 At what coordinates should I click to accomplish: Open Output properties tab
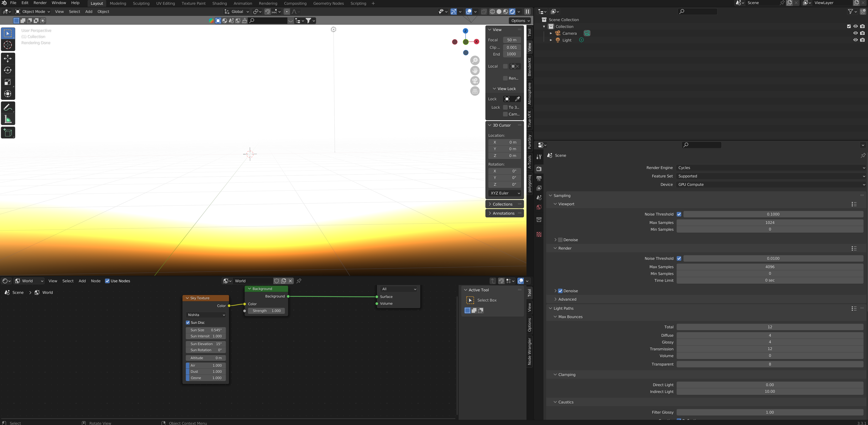pos(539,178)
